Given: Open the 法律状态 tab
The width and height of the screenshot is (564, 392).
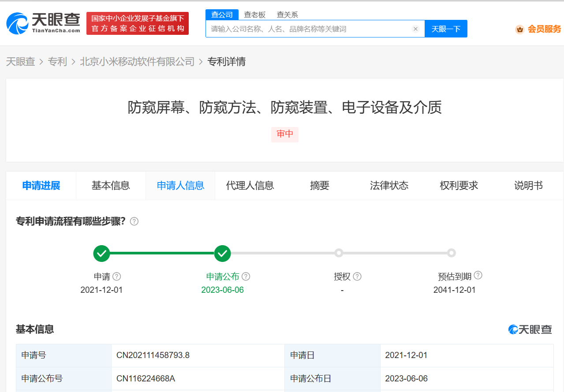Looking at the screenshot, I should (389, 186).
